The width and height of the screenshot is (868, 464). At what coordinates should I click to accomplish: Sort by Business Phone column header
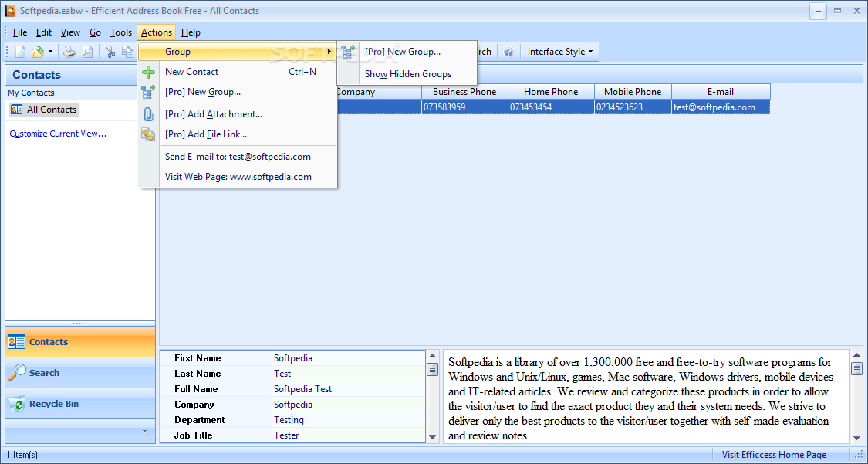pyautogui.click(x=464, y=91)
